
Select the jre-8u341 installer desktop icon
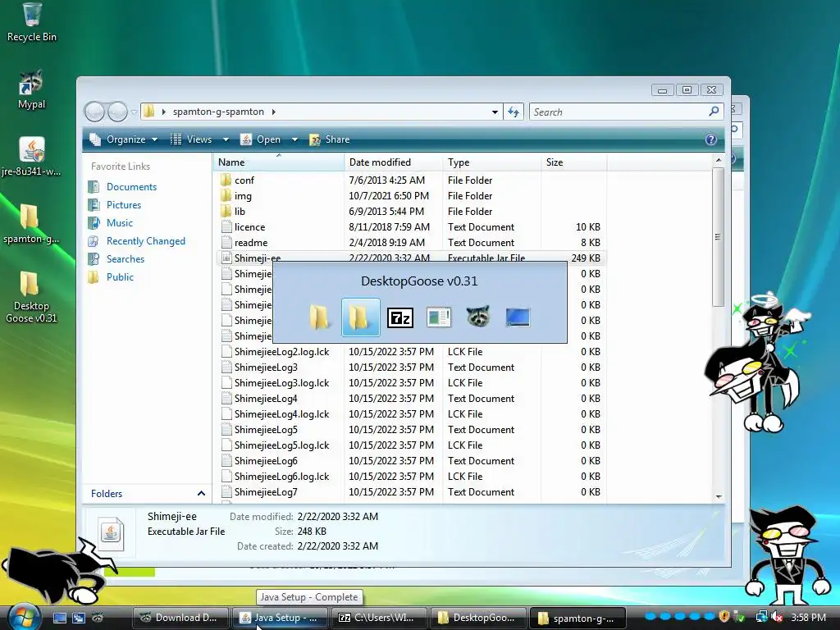[31, 156]
